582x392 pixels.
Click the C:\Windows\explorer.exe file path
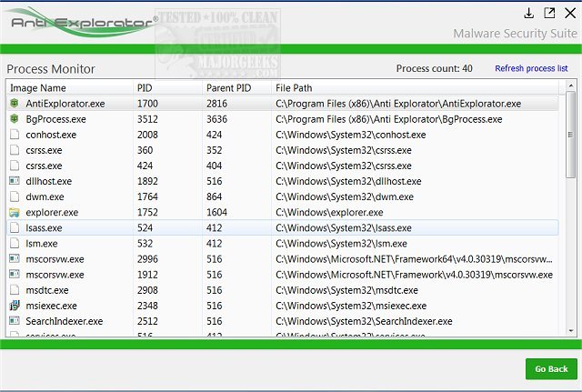coord(329,212)
